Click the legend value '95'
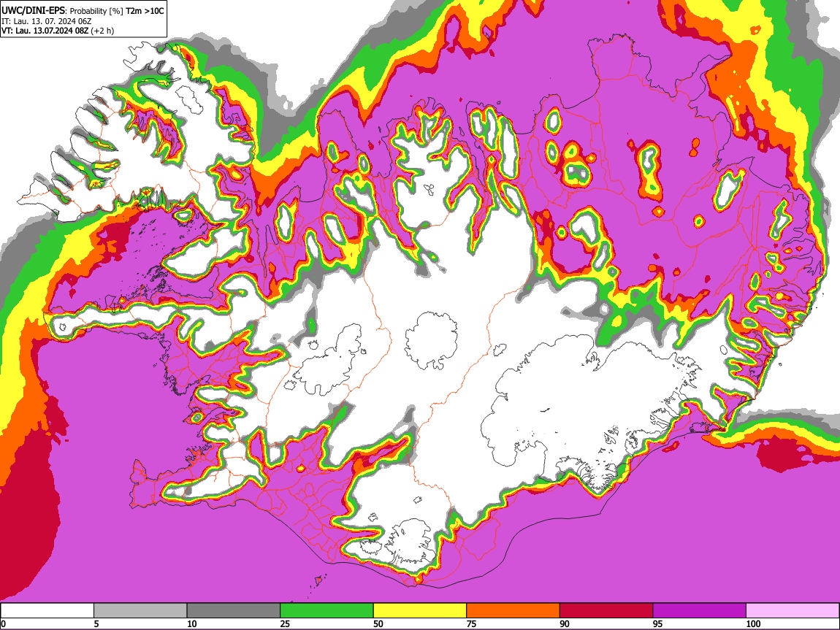The width and height of the screenshot is (840, 630). click(x=658, y=623)
